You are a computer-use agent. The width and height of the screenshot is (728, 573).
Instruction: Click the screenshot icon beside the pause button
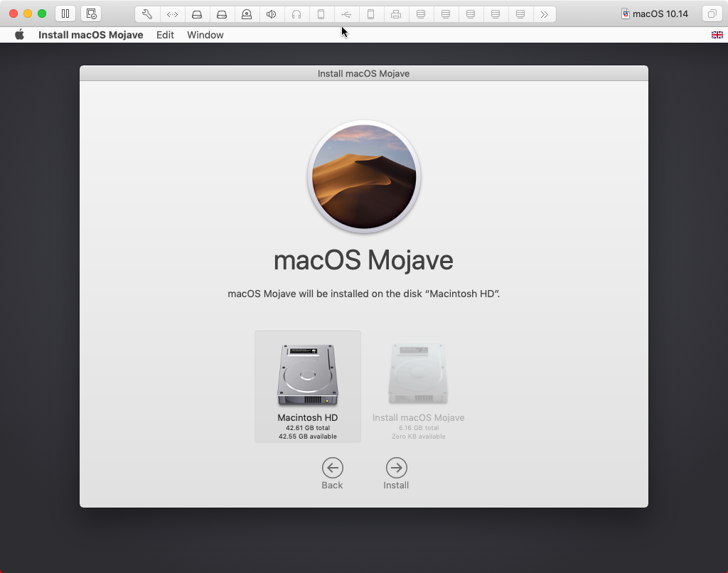tap(91, 13)
